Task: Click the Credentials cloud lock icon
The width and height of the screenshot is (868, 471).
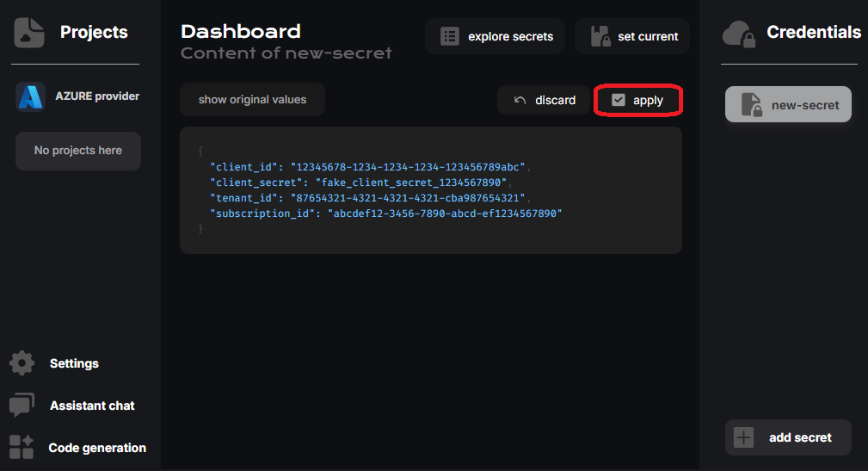Action: tap(739, 34)
